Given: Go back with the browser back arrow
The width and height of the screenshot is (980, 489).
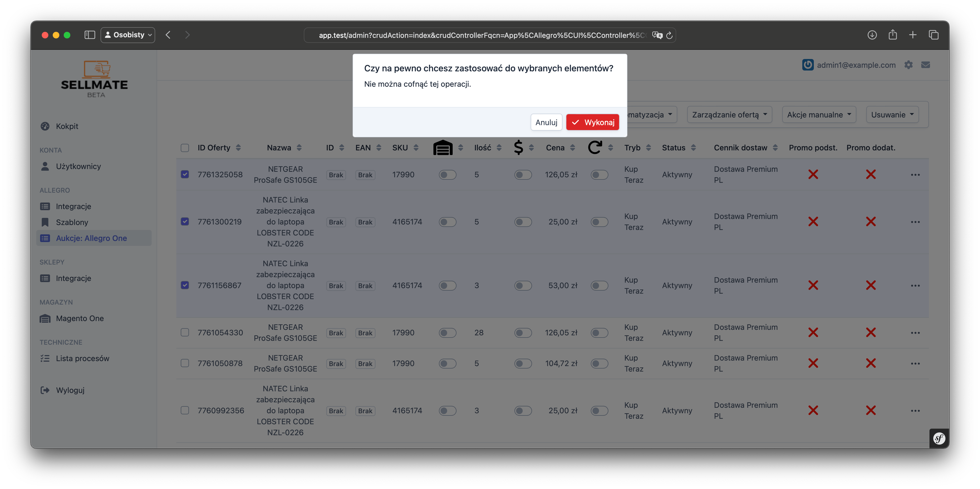Looking at the screenshot, I should coord(168,35).
